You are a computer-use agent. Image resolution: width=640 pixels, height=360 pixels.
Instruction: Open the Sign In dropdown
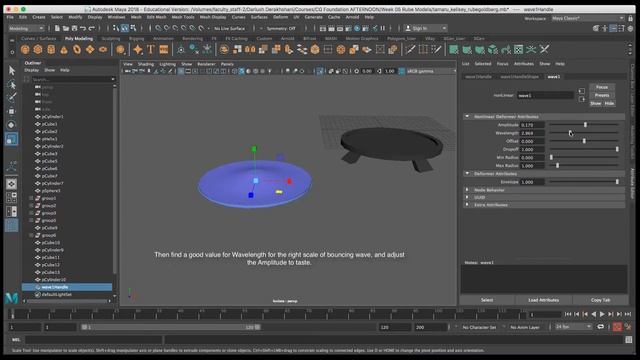(x=425, y=28)
